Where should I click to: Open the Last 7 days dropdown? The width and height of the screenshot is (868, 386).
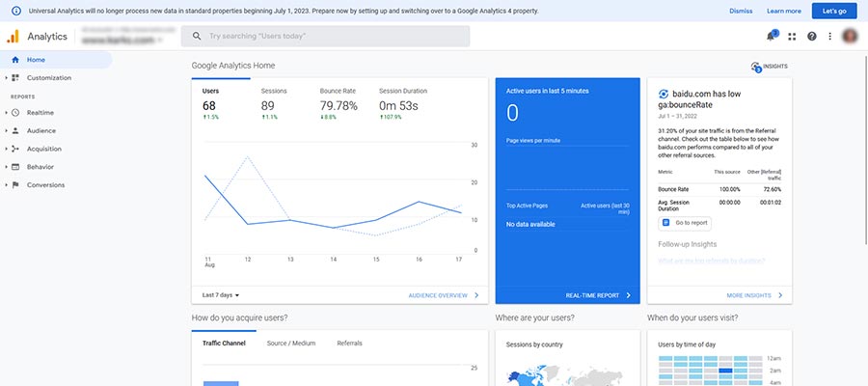(x=221, y=295)
